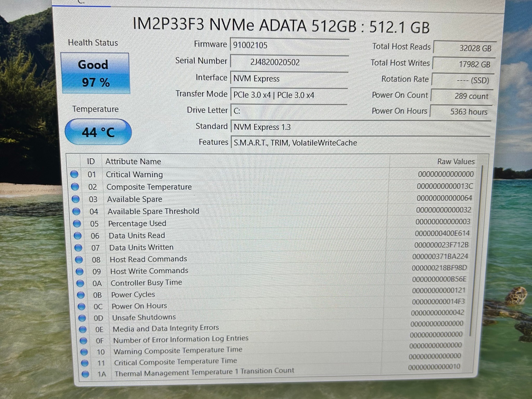Click the blue status dot for Power Cycles
This screenshot has width=532, height=399.
click(x=81, y=295)
